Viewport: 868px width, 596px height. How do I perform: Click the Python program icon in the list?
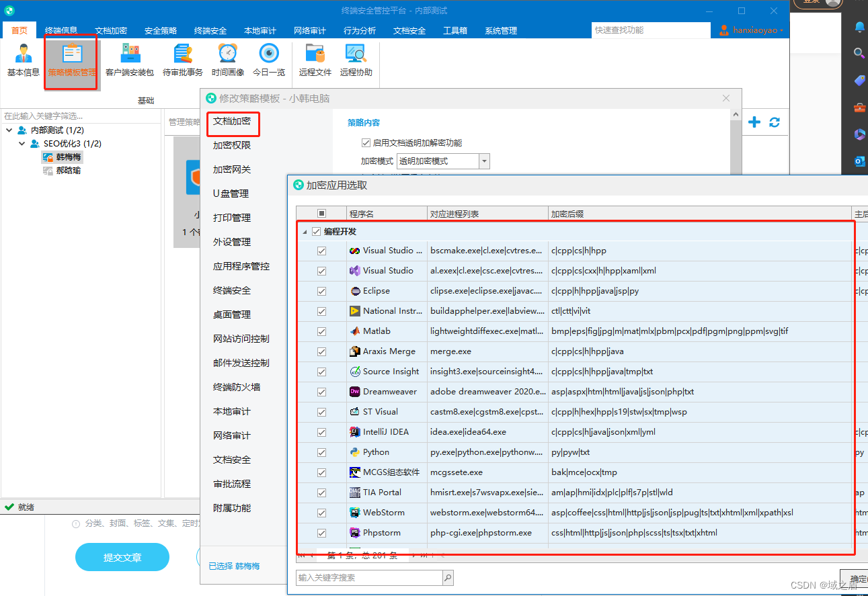355,452
